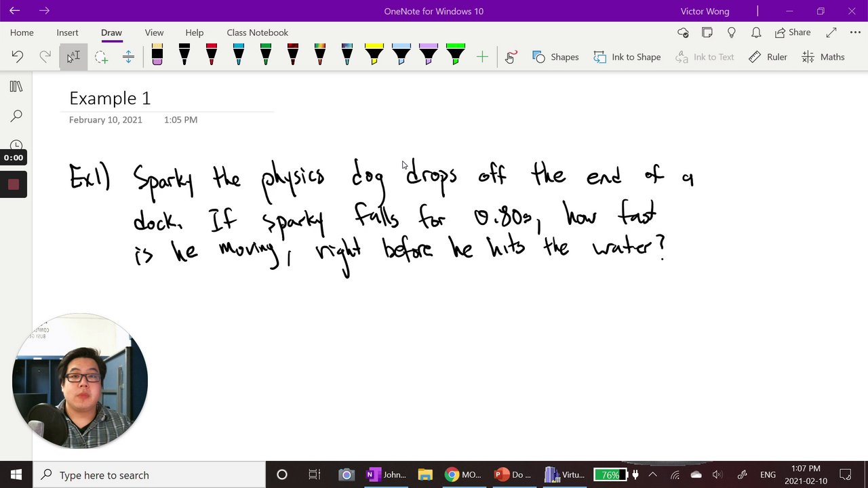Viewport: 868px width, 488px height.
Task: Click the account name Victor Wong
Action: coord(705,11)
